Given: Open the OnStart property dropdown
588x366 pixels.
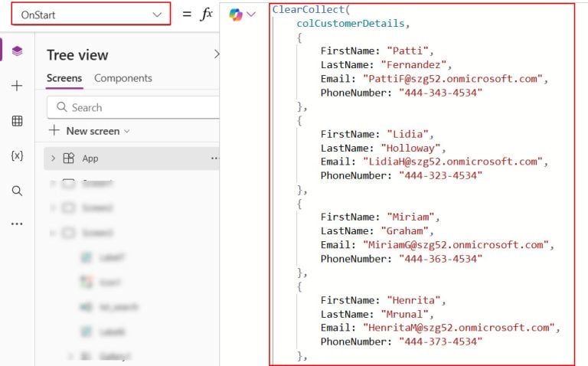Looking at the screenshot, I should click(x=90, y=15).
